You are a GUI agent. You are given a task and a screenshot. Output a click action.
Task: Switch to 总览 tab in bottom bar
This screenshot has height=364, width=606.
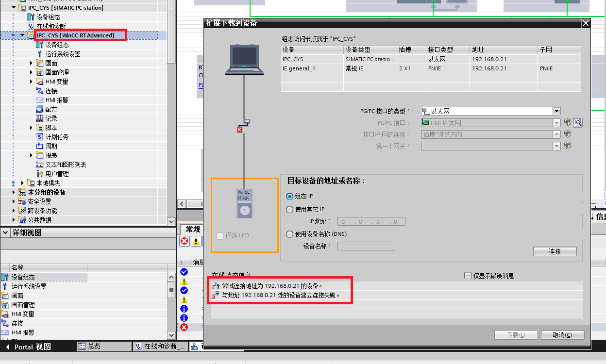pyautogui.click(x=104, y=347)
